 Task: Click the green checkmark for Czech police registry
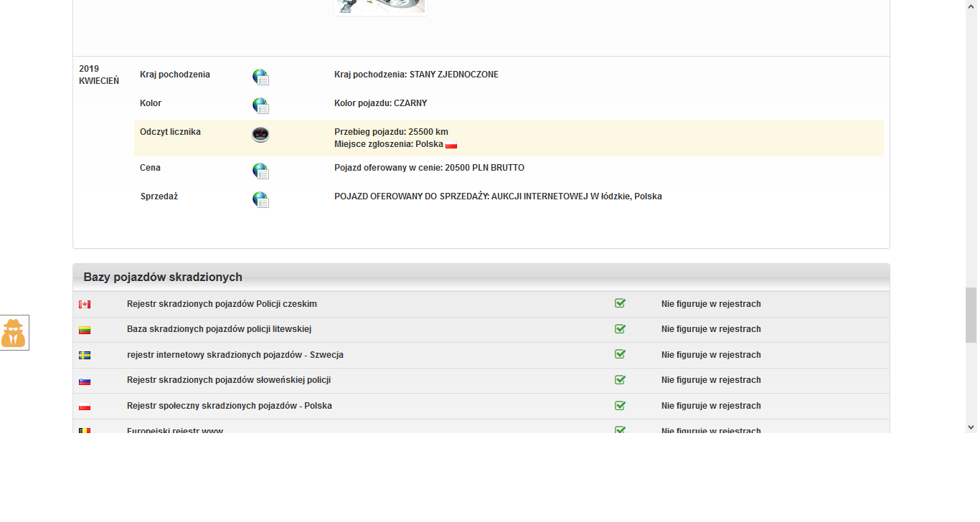[620, 303]
